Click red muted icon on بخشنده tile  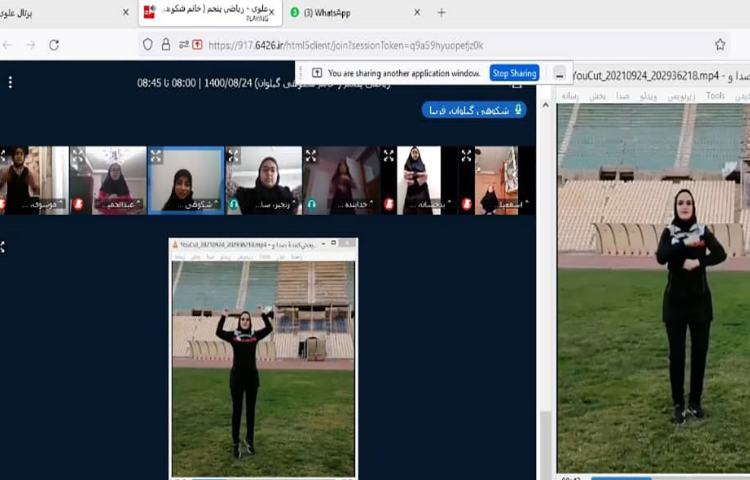(x=389, y=205)
